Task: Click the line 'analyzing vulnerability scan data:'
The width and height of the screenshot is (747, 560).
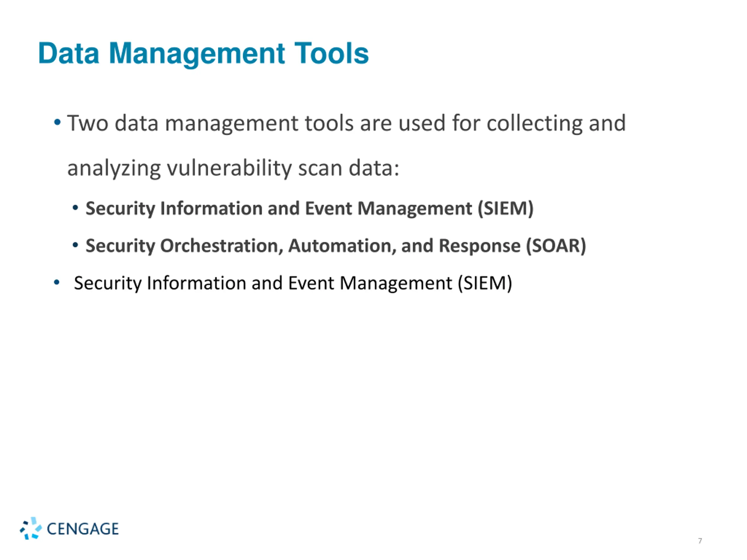Action: point(233,169)
